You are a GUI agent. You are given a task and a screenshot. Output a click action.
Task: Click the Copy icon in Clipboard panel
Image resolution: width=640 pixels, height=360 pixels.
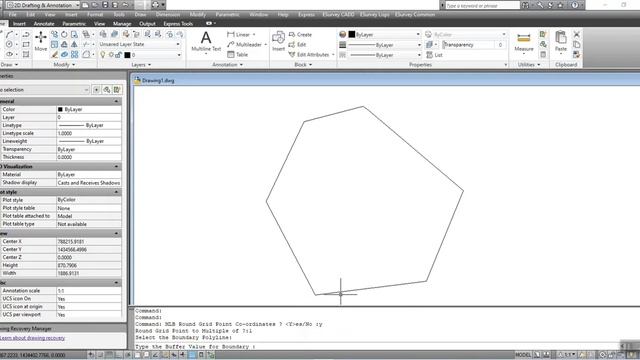pos(576,44)
